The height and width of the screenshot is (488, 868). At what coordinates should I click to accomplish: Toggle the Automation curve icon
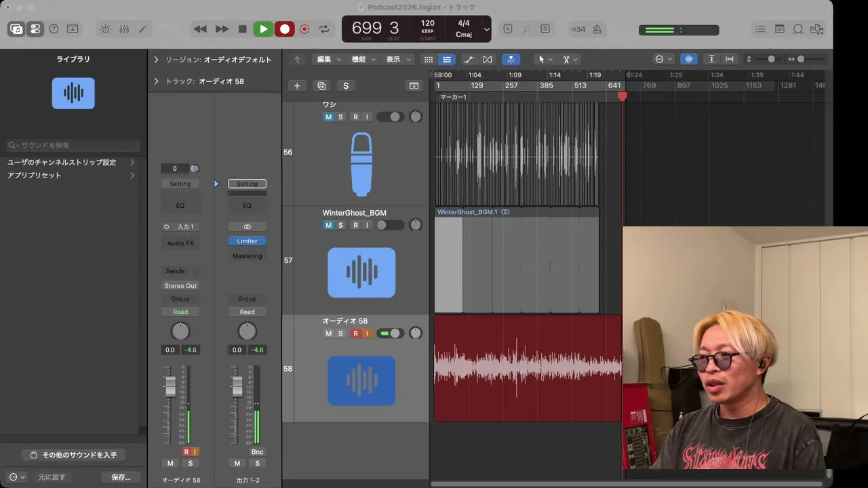pos(469,60)
